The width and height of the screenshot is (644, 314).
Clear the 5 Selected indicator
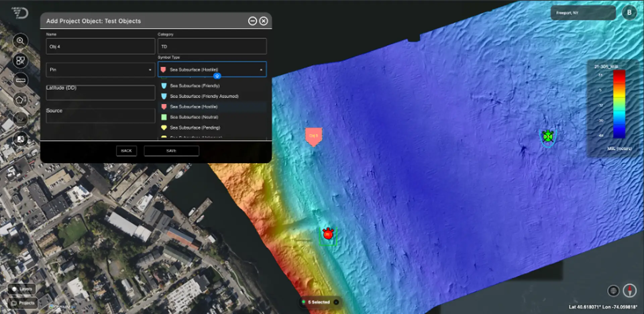point(336,302)
